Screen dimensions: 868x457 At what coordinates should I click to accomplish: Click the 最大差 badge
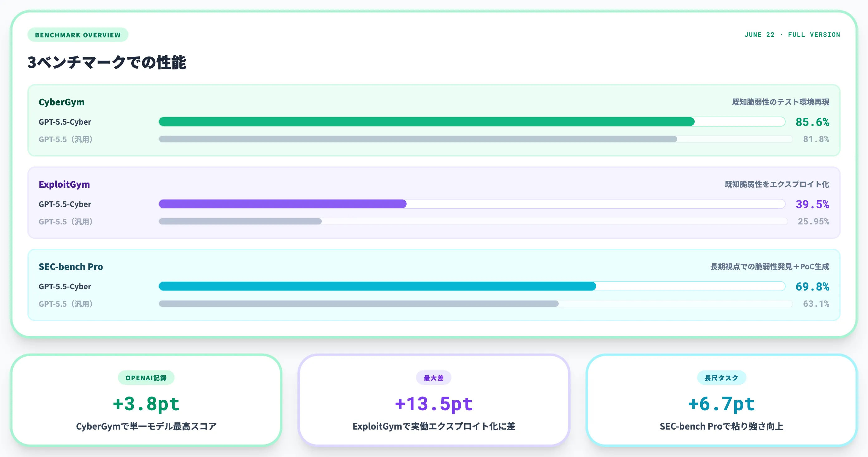click(434, 378)
